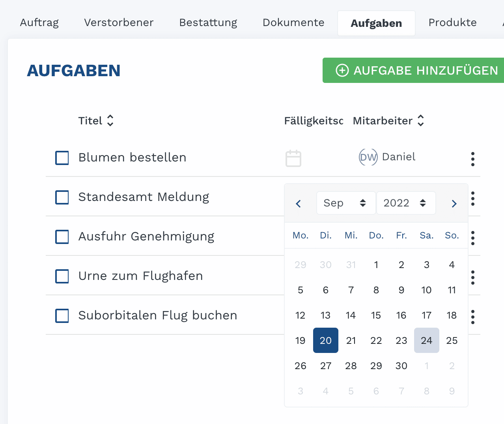Open the Sep month dropdown
Viewport: 504px width, 424px height.
[x=345, y=203]
